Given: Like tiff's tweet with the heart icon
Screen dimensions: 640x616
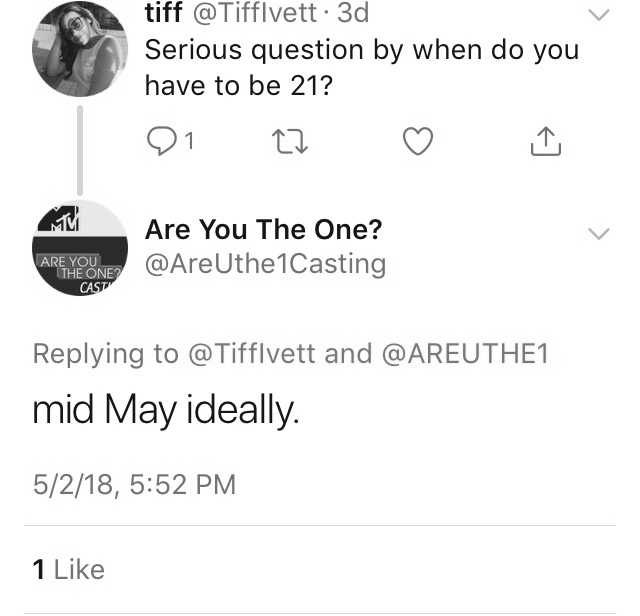Looking at the screenshot, I should (x=418, y=141).
